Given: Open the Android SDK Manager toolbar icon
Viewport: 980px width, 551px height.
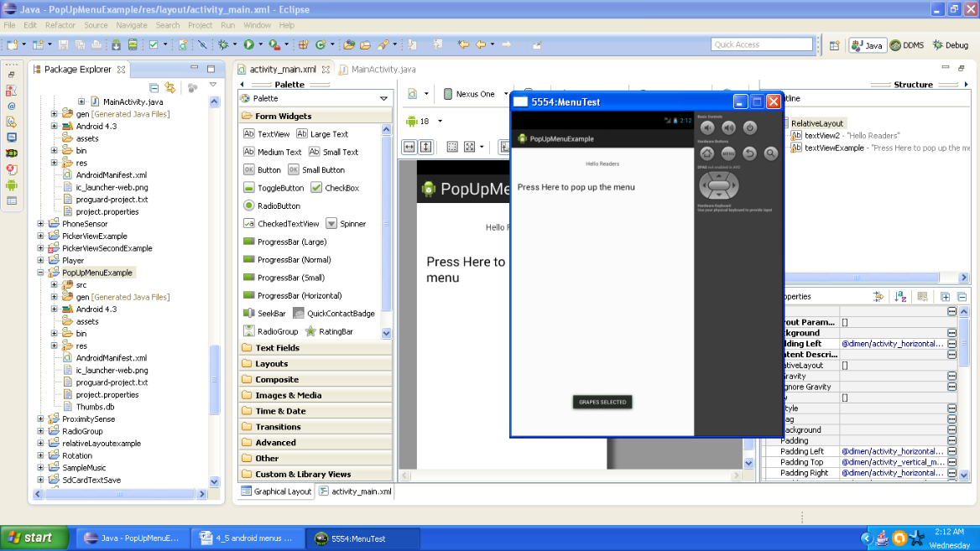Looking at the screenshot, I should click(x=117, y=44).
